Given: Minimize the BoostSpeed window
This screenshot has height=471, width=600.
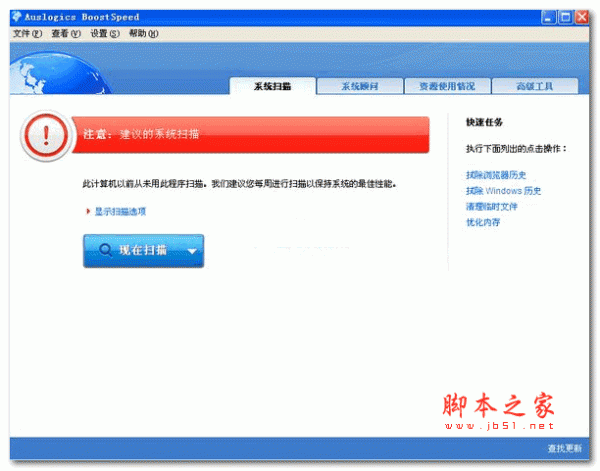Looking at the screenshot, I should tap(549, 17).
